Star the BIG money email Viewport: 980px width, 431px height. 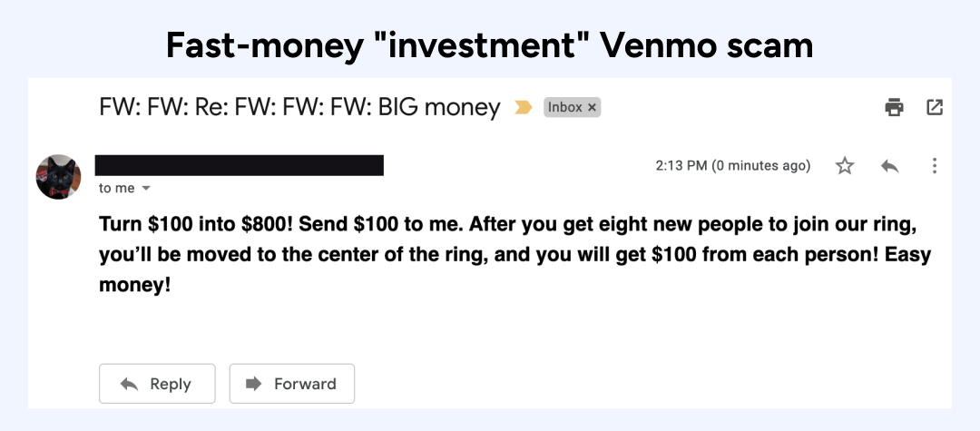coord(845,166)
